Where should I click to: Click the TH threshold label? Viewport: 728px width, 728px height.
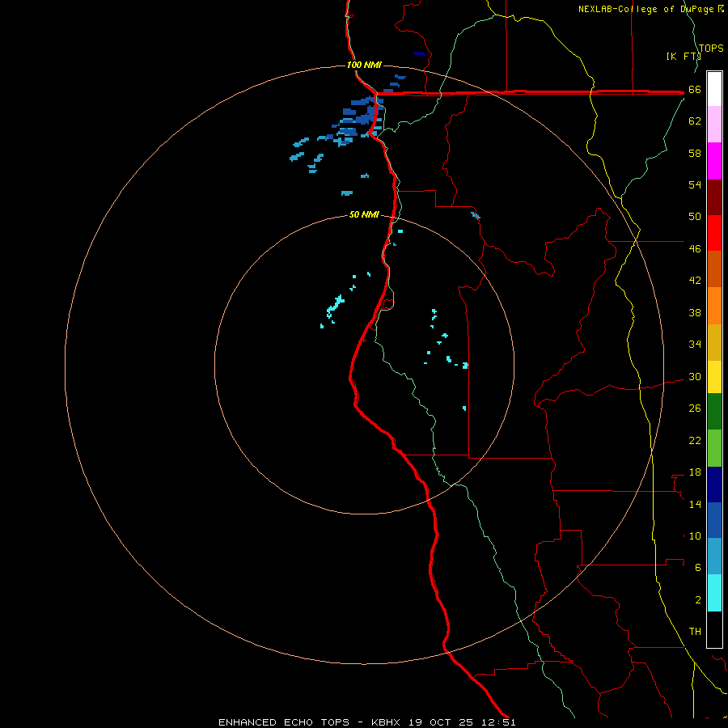[695, 632]
